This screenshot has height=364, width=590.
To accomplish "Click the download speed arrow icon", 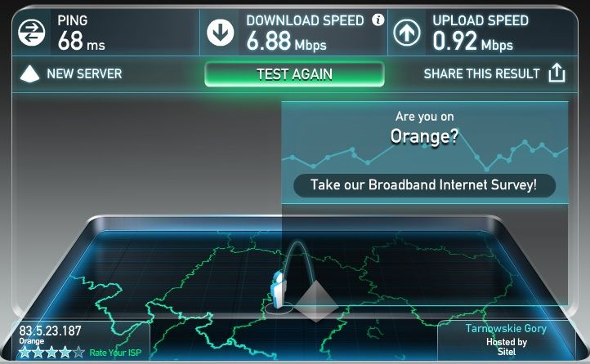I will [220, 33].
